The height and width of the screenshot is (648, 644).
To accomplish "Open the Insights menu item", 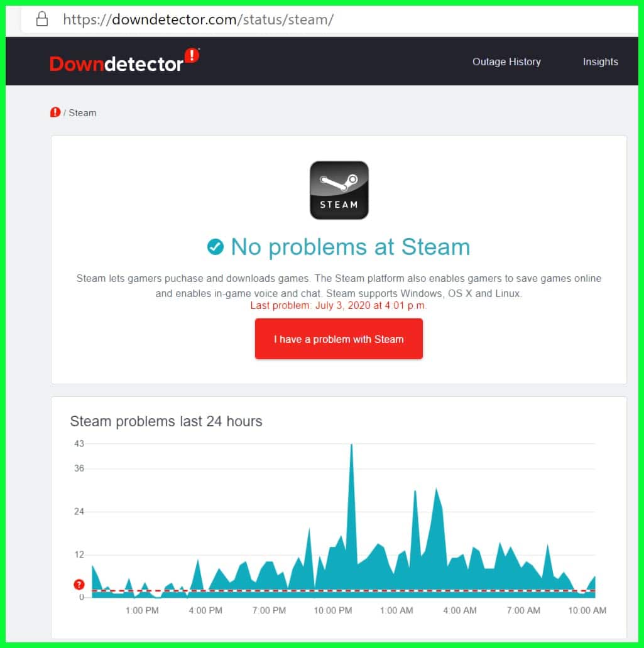I will (600, 62).
